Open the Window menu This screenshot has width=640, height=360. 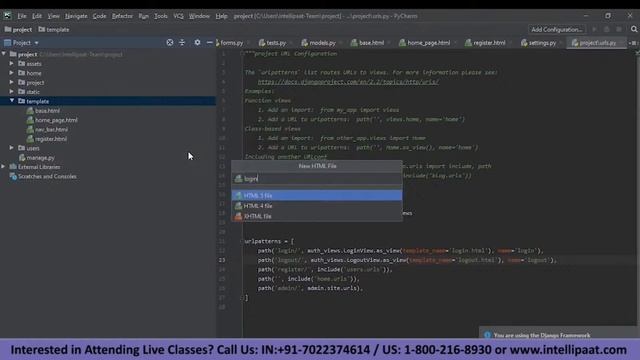pyautogui.click(x=199, y=16)
